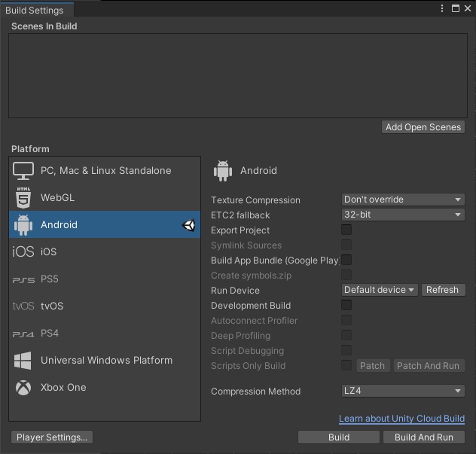Click the Compression Method label
Viewport: 476px width, 454px height.
click(x=255, y=392)
